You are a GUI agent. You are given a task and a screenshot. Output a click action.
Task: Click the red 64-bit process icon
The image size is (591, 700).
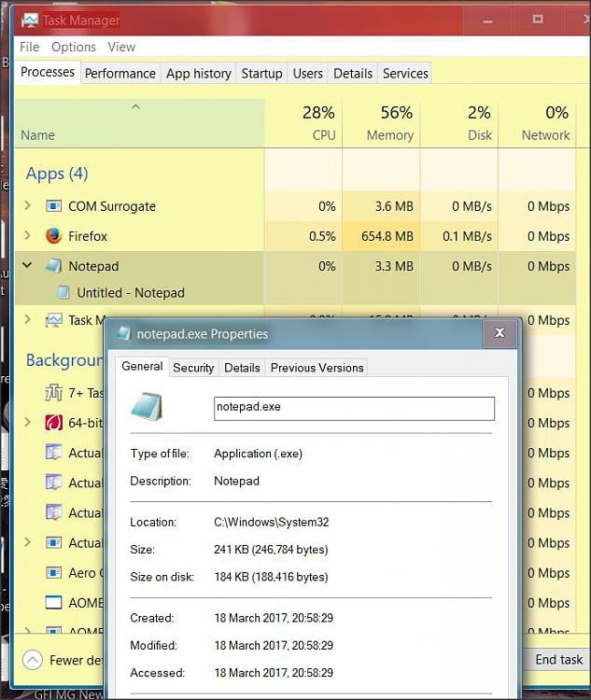(53, 422)
